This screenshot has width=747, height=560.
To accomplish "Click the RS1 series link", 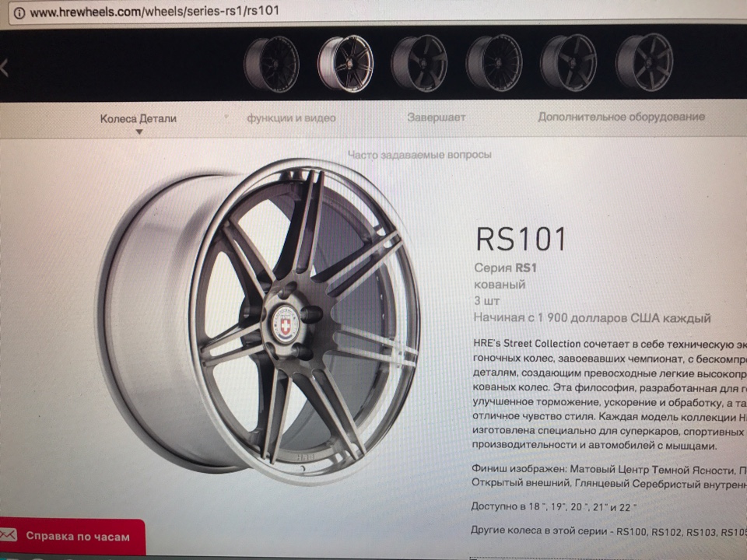I will 525,268.
